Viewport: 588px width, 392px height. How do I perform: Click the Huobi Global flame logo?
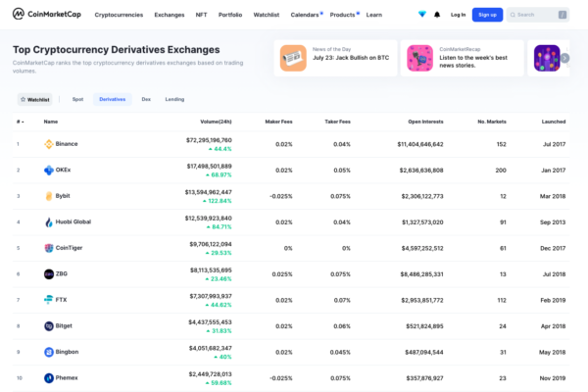49,222
